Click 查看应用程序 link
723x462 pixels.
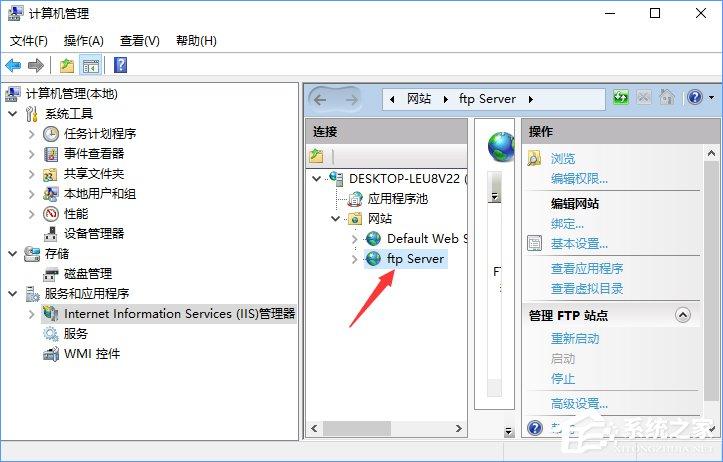(587, 268)
